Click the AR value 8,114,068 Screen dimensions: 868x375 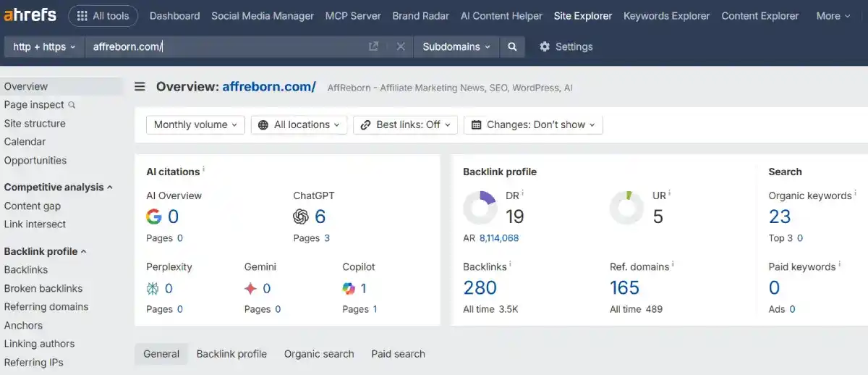point(499,238)
